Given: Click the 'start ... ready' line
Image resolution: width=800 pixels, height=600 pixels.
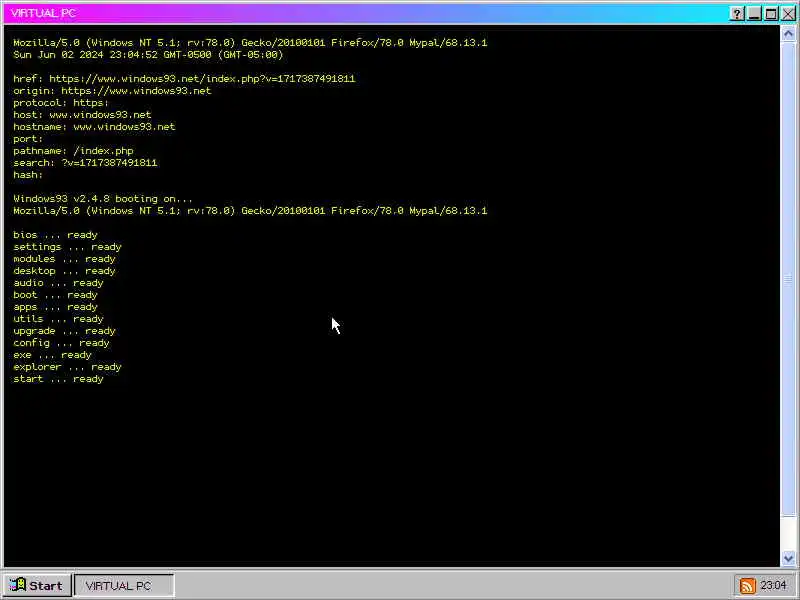Looking at the screenshot, I should [58, 379].
